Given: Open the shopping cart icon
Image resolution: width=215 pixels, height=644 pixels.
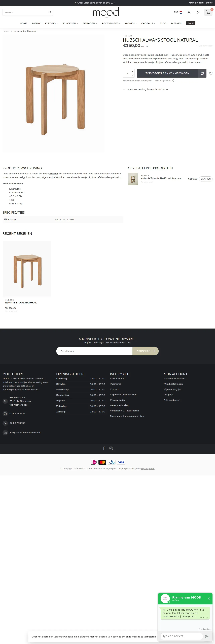Looking at the screenshot, I should click(x=208, y=12).
